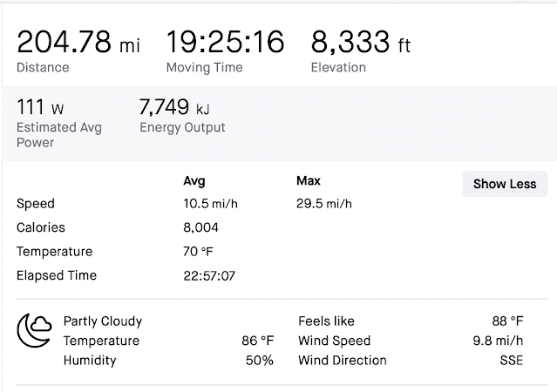557x392 pixels.
Task: Click the Avg column header
Action: [x=194, y=181]
